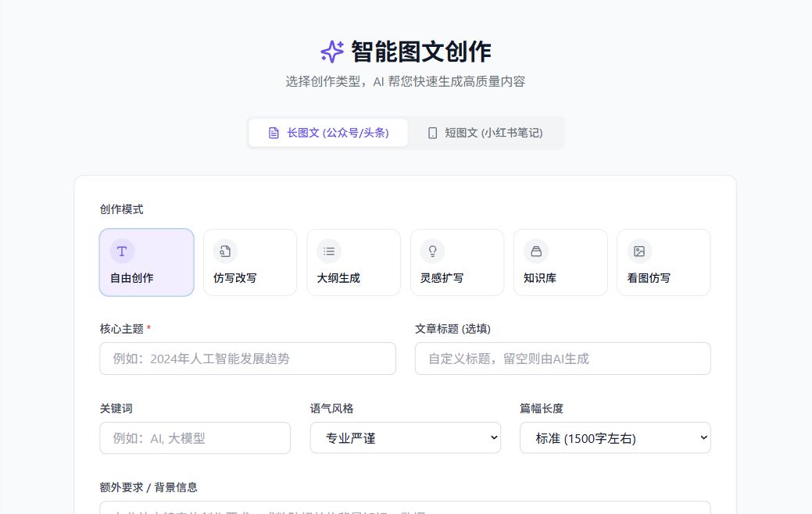The height and width of the screenshot is (514, 812).
Task: Click the phone icon in 短图文 tab
Action: click(x=432, y=133)
